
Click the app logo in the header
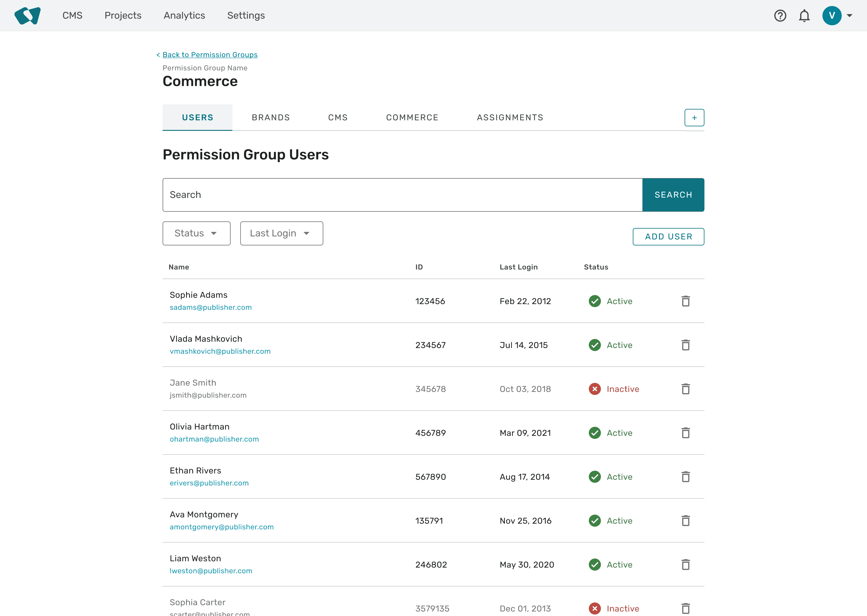27,16
